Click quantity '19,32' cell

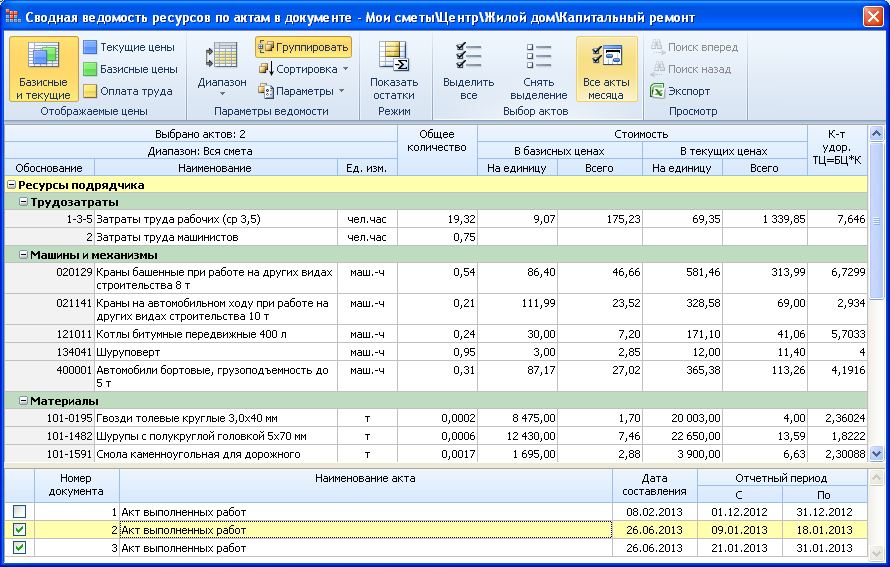coord(437,219)
